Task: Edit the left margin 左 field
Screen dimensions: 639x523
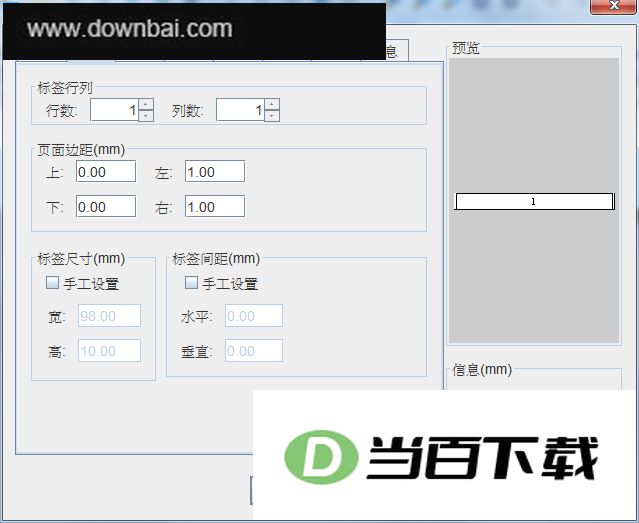Action: 215,171
